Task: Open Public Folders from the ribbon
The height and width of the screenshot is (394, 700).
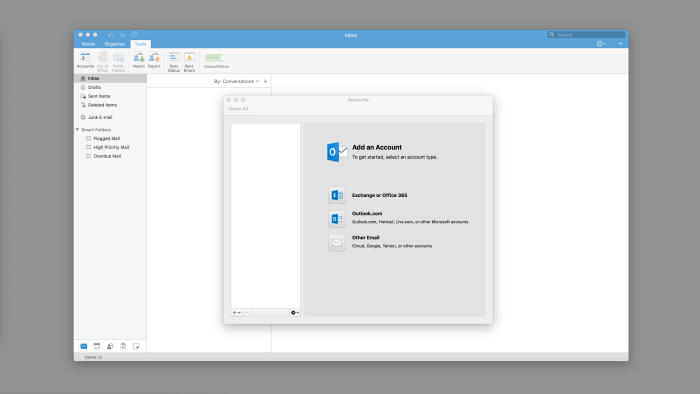Action: point(118,62)
